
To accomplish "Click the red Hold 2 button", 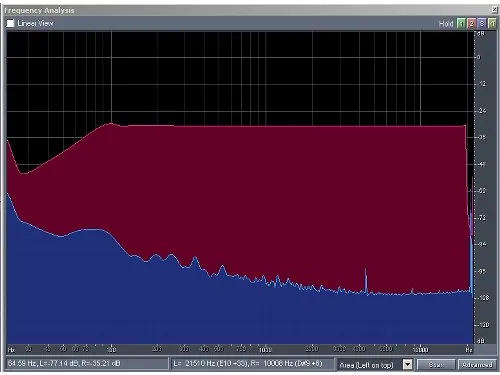I will coord(471,23).
